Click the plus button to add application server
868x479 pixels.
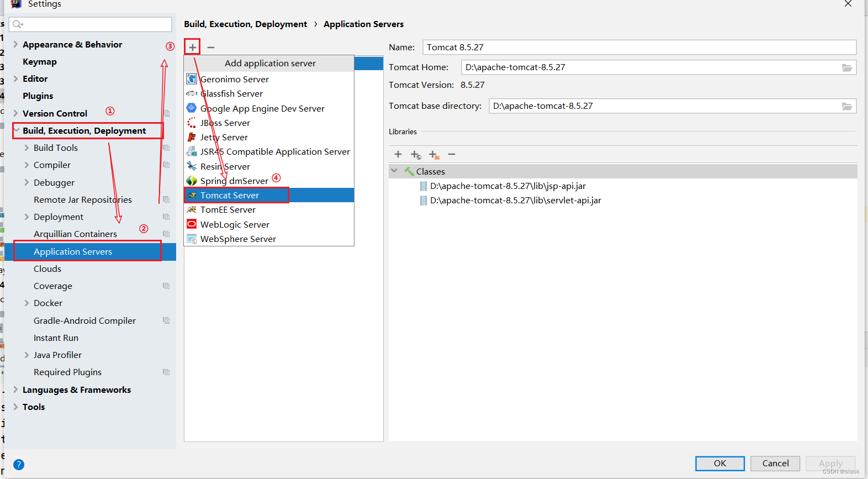[192, 48]
